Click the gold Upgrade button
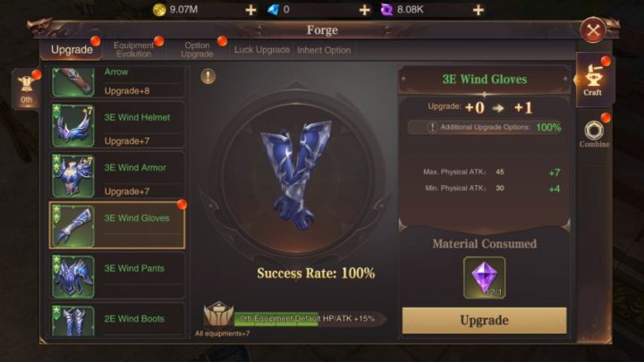The image size is (644, 362). click(x=484, y=320)
